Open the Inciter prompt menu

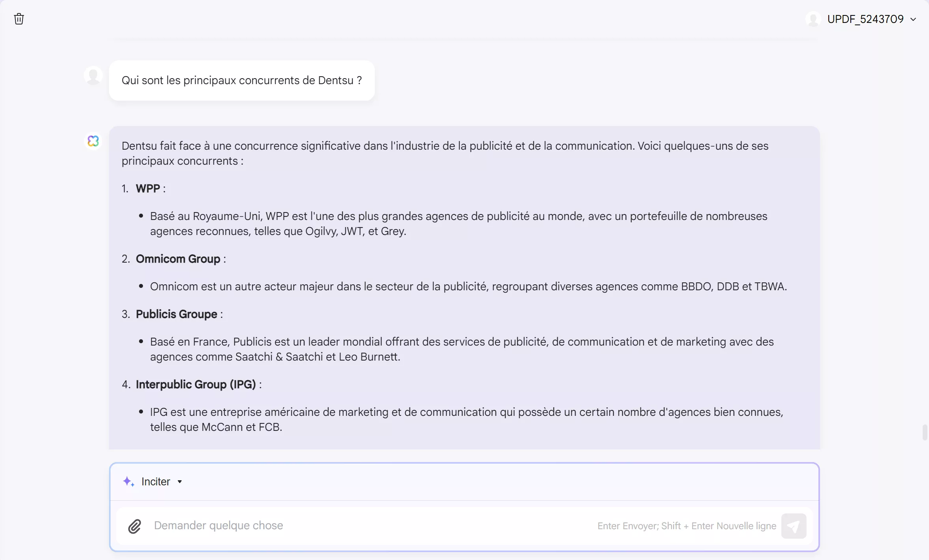click(x=156, y=481)
